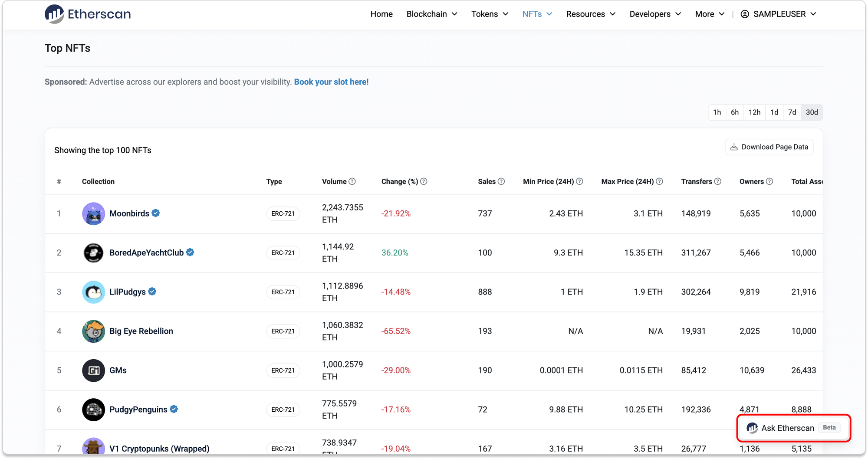868x459 pixels.
Task: Click the Etherscan logo icon
Action: click(x=55, y=14)
